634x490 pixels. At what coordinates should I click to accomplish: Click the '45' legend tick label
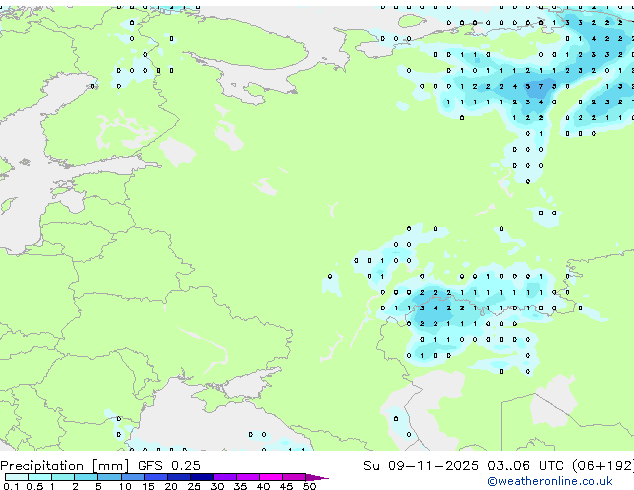coord(286,486)
